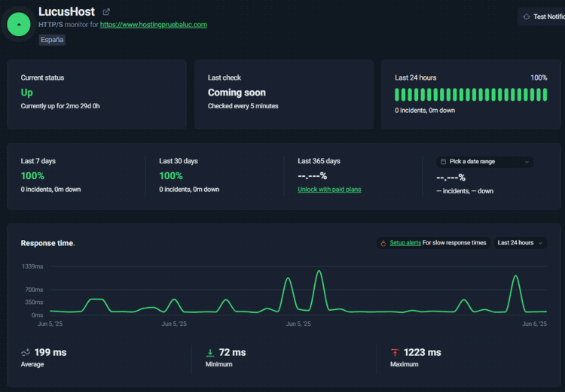The height and width of the screenshot is (392, 565).
Task: Click last green bar in uptime strip
Action: (x=545, y=95)
